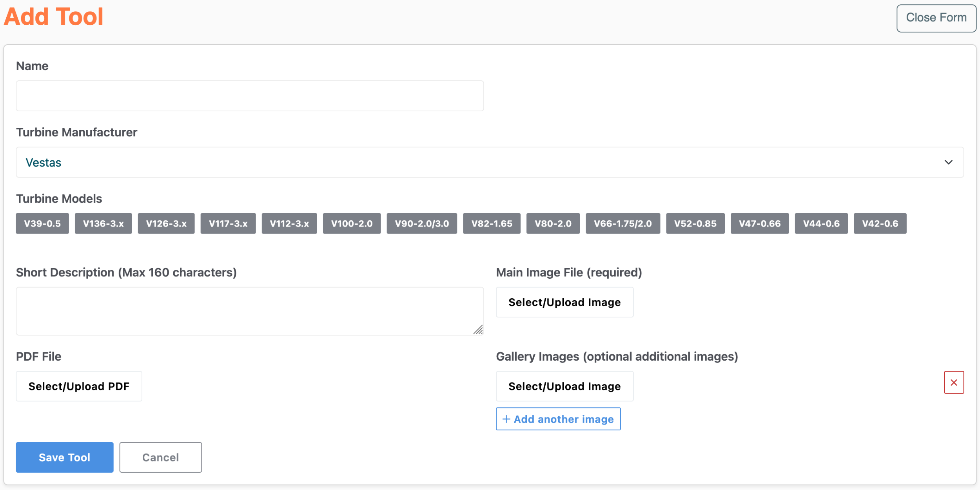Toggle the V80-2.0 turbine model

pyautogui.click(x=553, y=223)
